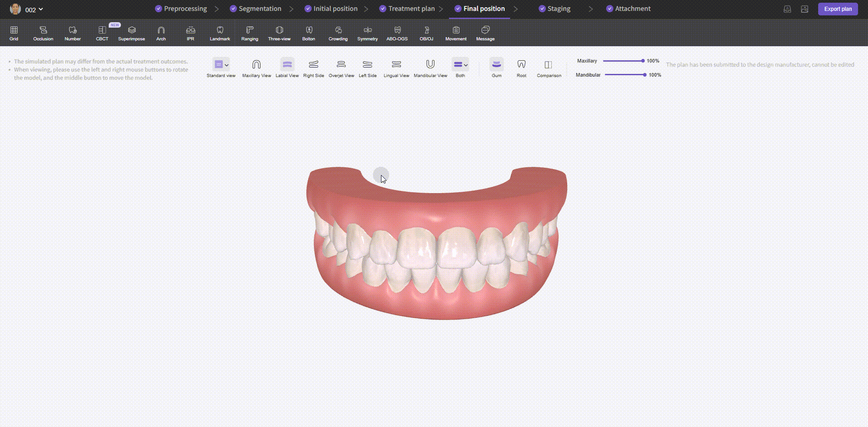Switch to Right Side view
Screen dimensions: 868x427
click(313, 68)
